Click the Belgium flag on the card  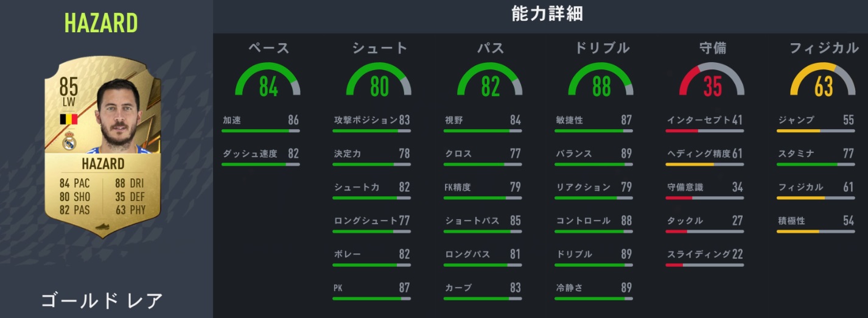point(68,119)
